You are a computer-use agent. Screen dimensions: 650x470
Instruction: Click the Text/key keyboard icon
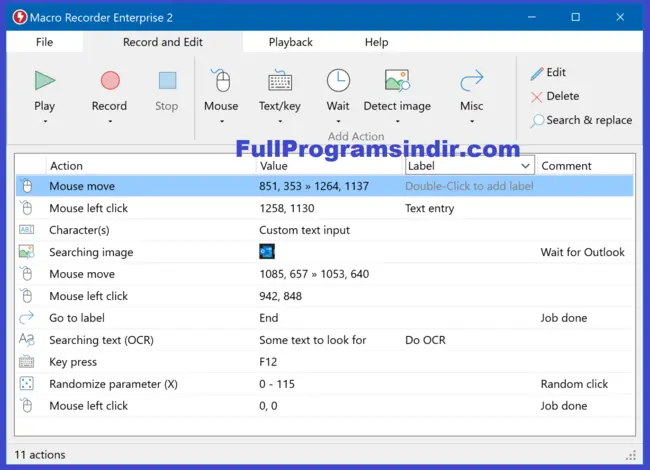[x=280, y=80]
